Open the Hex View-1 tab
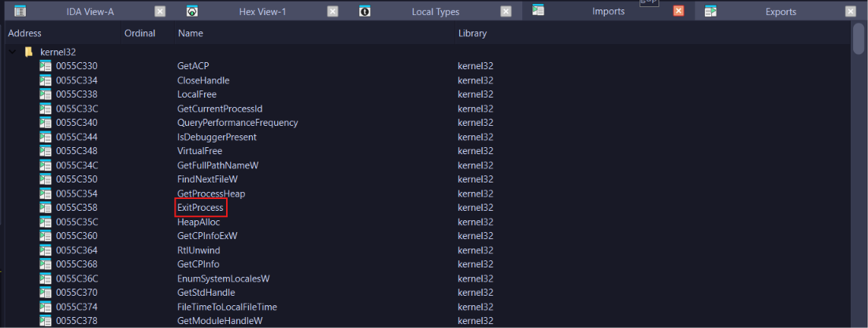868x328 pixels. (x=262, y=12)
